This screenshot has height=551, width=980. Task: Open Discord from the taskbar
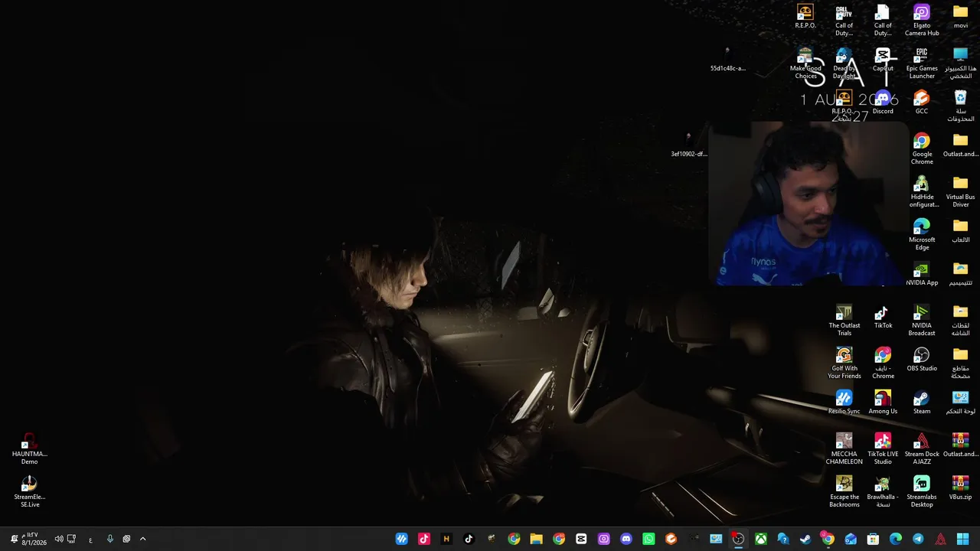[x=626, y=539]
